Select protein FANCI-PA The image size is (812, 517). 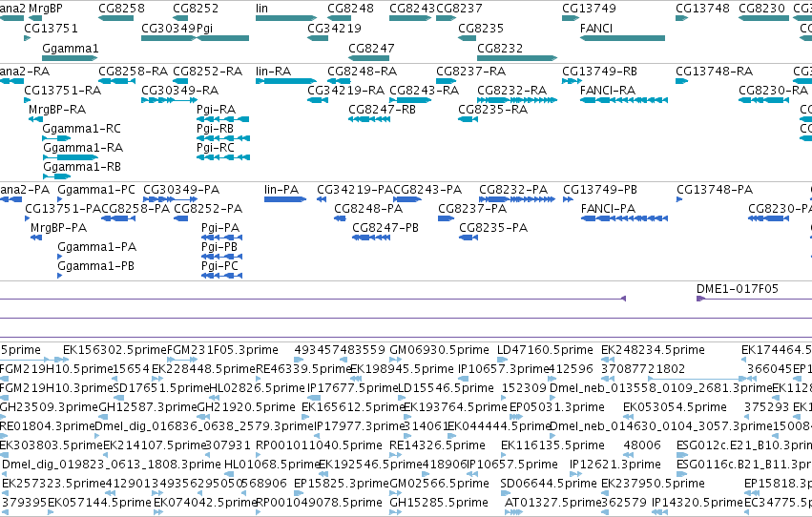tap(624, 218)
